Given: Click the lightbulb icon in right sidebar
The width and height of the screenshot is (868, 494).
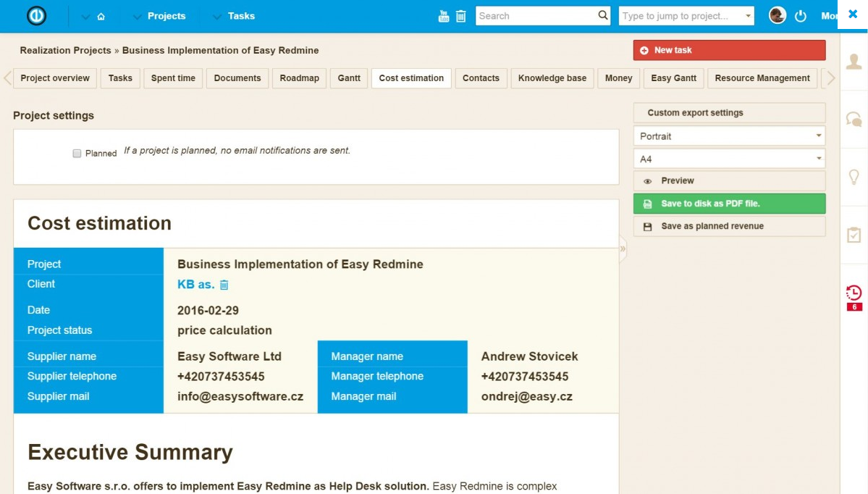Looking at the screenshot, I should 854,177.
